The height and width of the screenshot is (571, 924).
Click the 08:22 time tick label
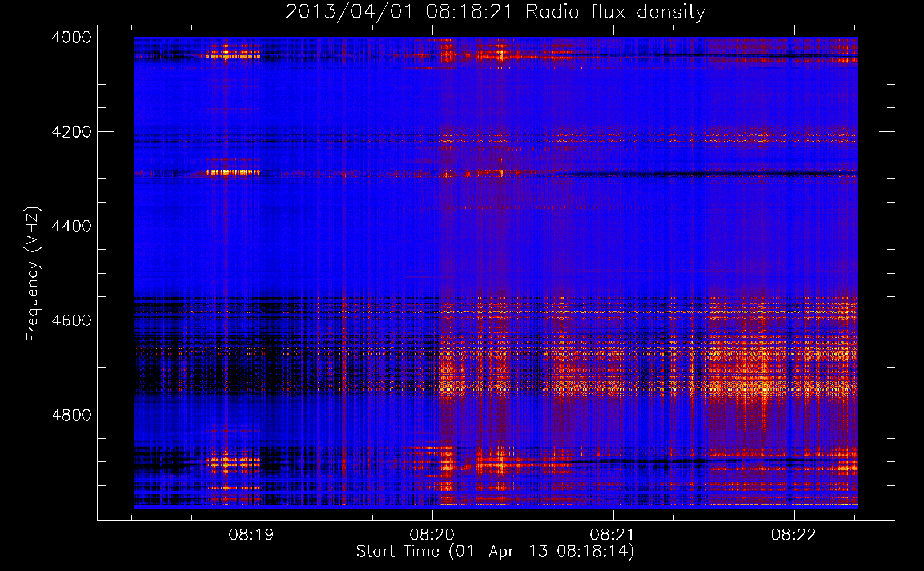[x=794, y=535]
